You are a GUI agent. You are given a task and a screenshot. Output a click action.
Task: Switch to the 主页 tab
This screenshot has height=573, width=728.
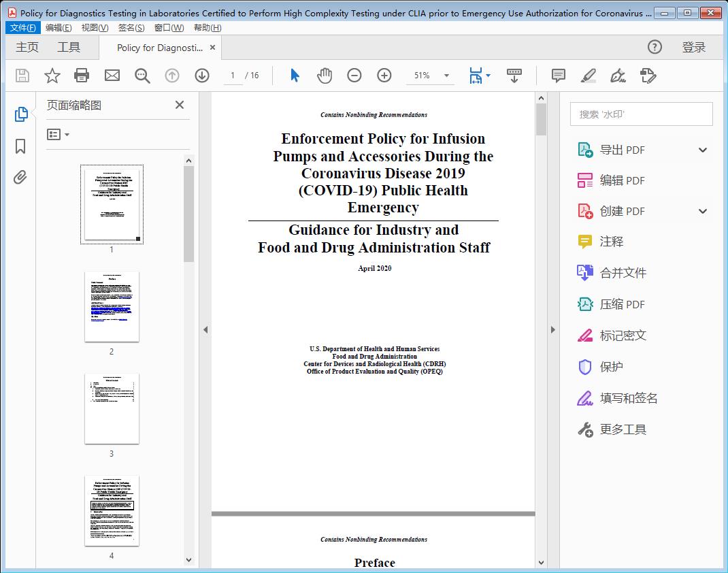[x=27, y=47]
